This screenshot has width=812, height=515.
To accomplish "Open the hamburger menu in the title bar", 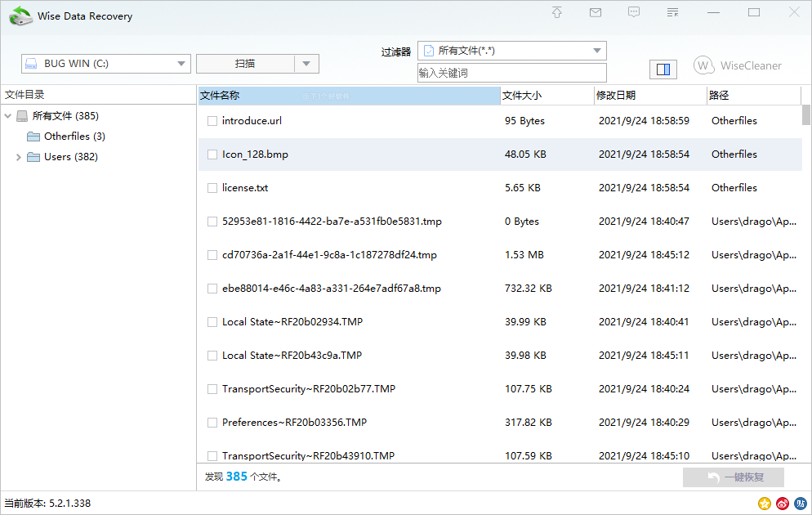I will pos(673,12).
